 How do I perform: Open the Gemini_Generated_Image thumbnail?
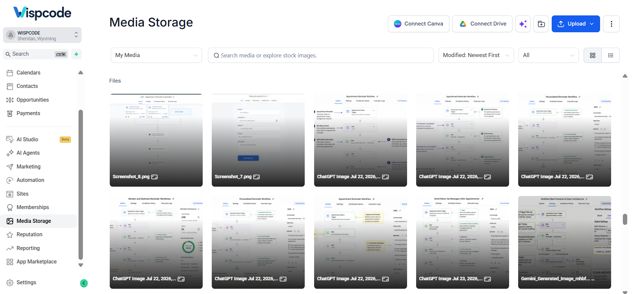pos(564,242)
